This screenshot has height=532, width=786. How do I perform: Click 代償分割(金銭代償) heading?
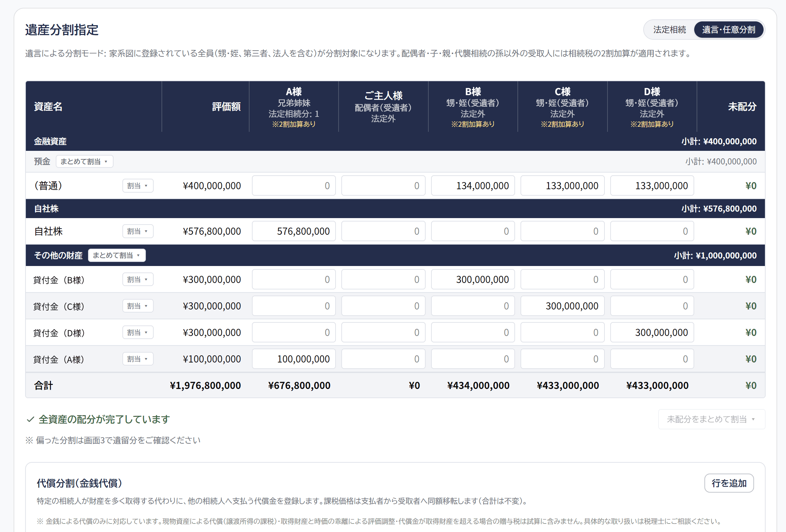click(x=79, y=483)
